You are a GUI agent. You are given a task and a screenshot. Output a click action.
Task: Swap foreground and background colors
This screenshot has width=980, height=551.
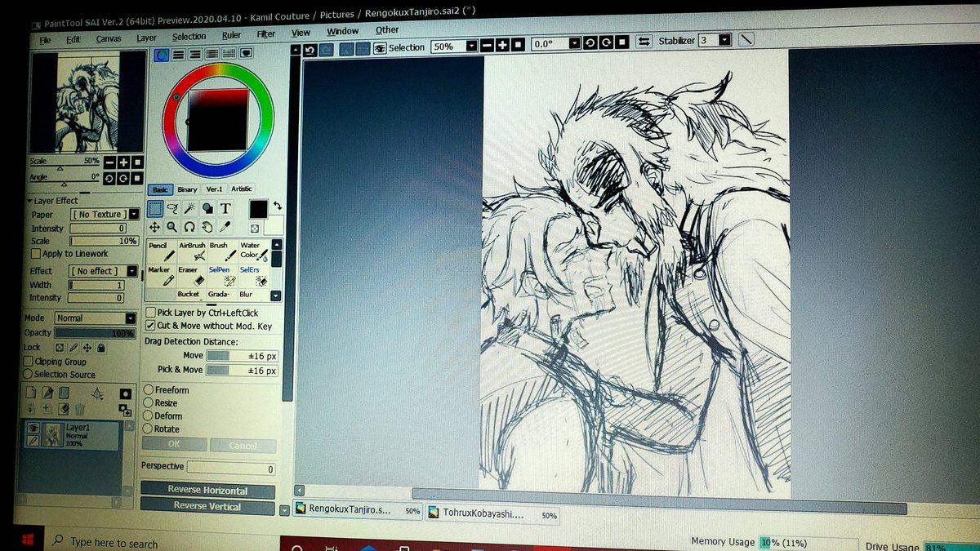coord(277,205)
